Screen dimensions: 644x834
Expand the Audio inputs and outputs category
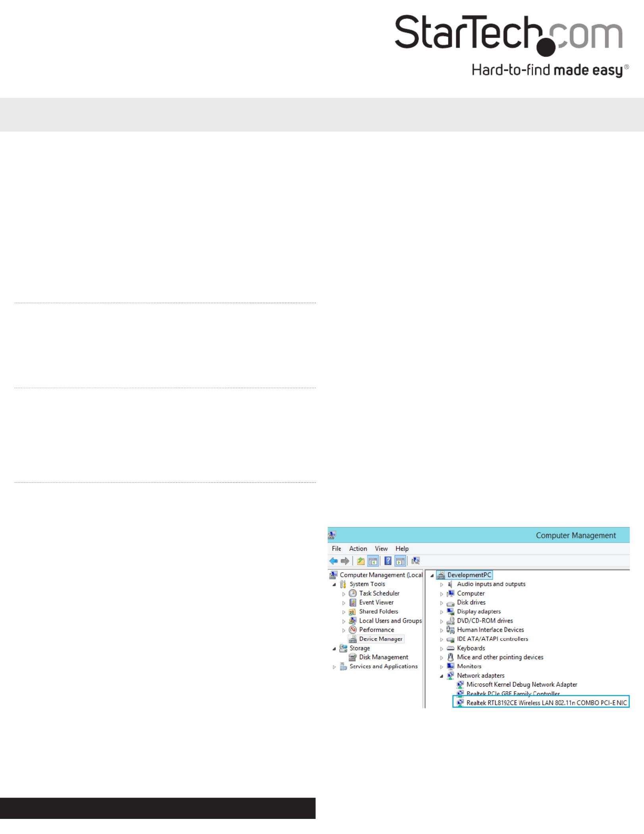[x=441, y=584]
